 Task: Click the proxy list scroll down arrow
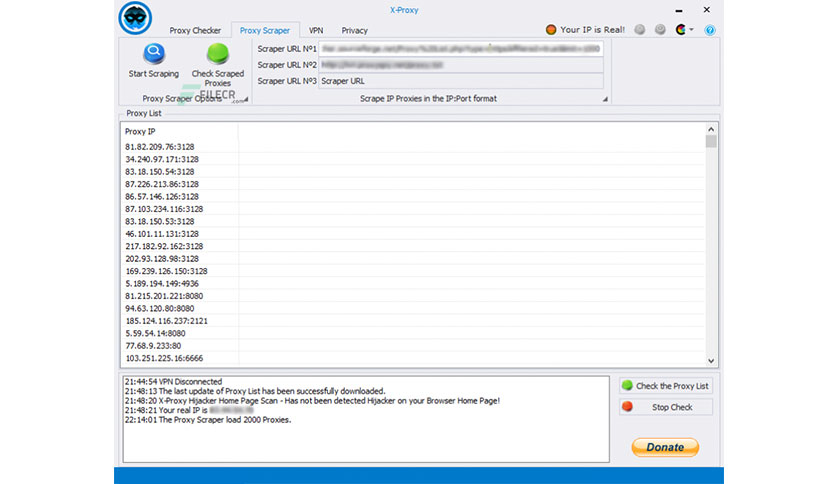711,361
